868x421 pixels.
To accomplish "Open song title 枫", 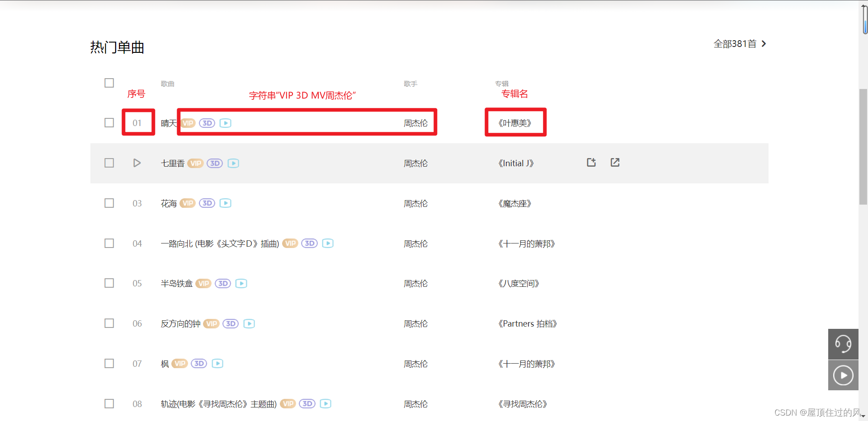I will [165, 364].
